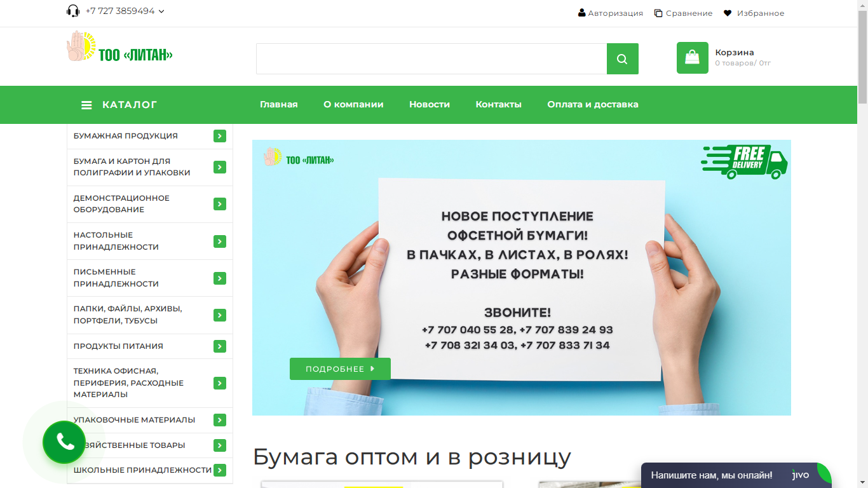Click the headset phone icon in the header

pos(72,10)
